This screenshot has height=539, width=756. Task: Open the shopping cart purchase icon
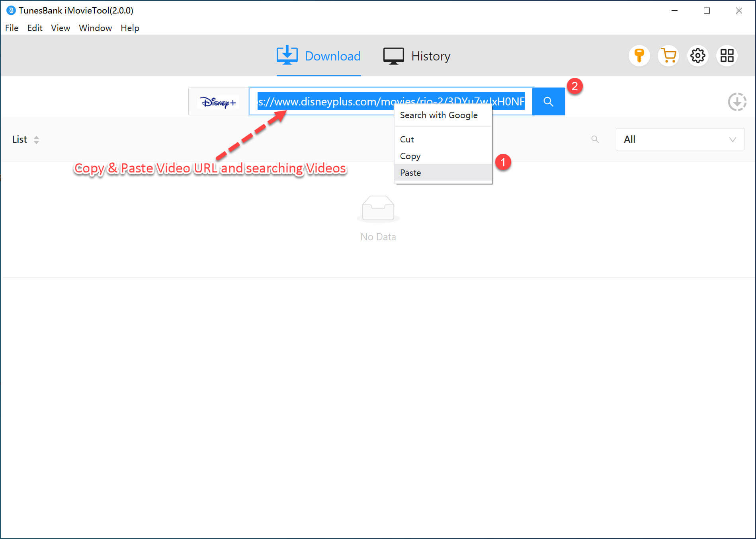click(x=668, y=56)
